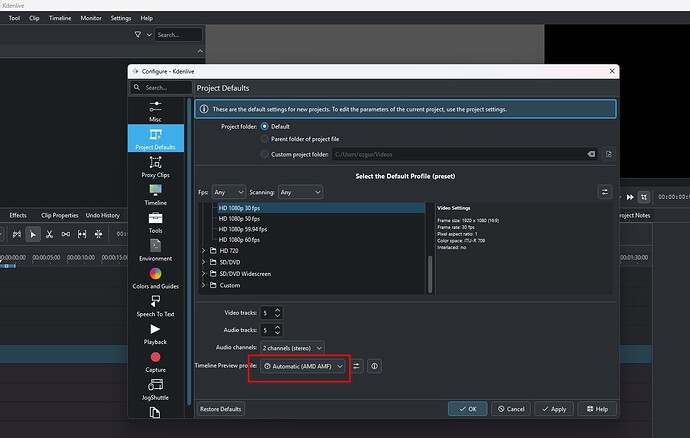690x438 pixels.
Task: Activate the selection arrow tool
Action: [33, 234]
